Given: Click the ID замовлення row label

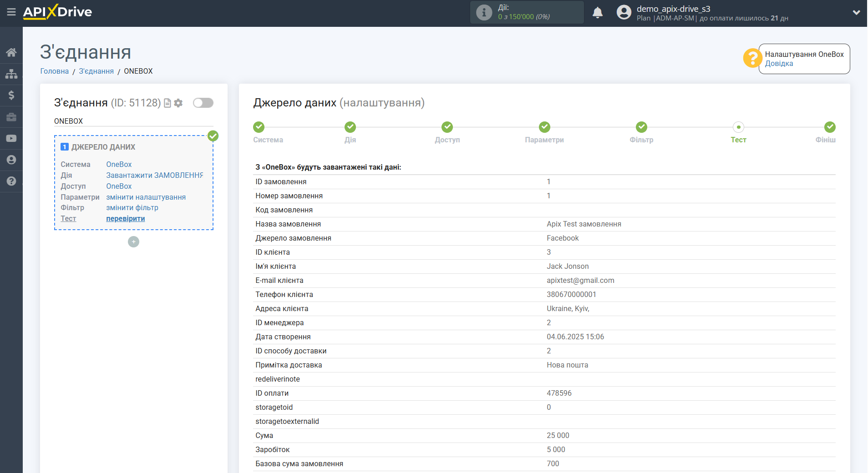Looking at the screenshot, I should [281, 181].
